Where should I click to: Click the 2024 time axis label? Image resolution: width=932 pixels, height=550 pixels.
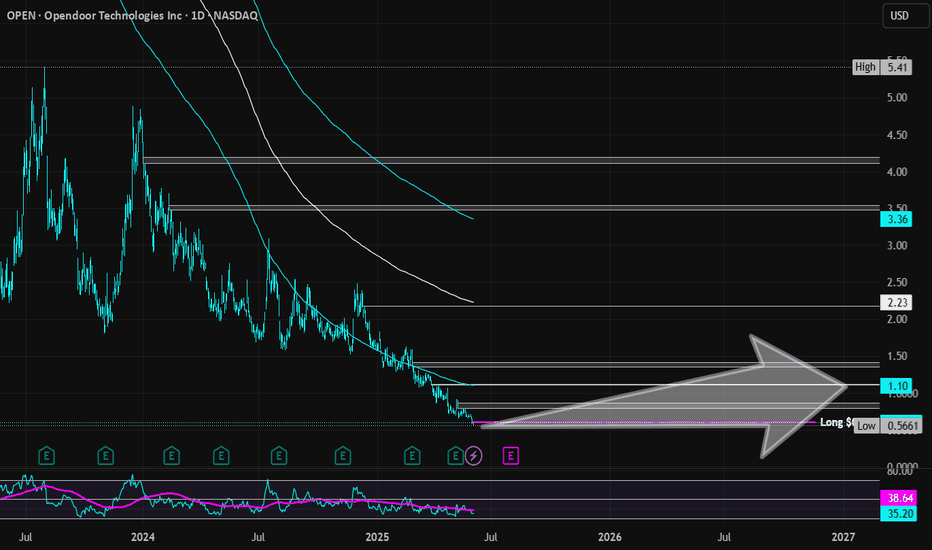143,537
